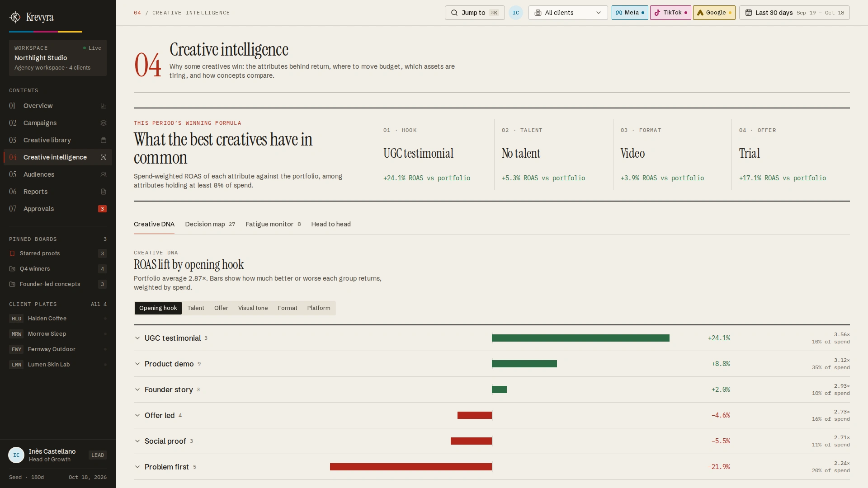Click the MRW client badge
The image size is (868, 488).
tap(16, 334)
